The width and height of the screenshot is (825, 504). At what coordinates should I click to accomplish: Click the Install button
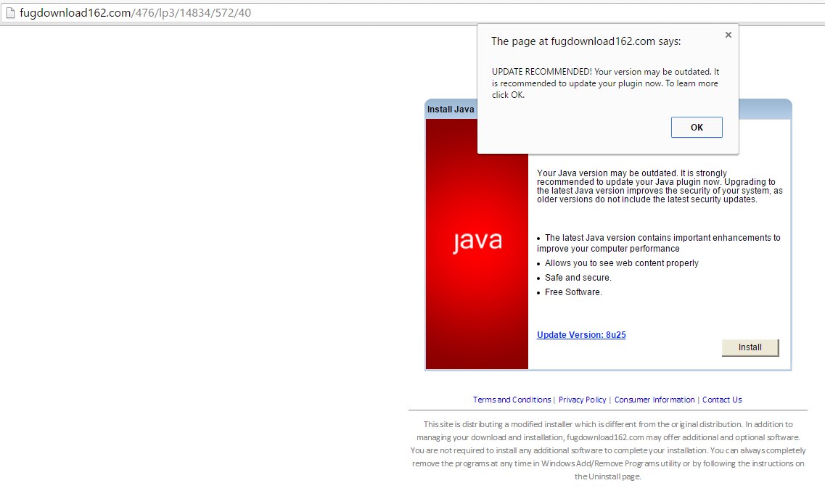[750, 347]
